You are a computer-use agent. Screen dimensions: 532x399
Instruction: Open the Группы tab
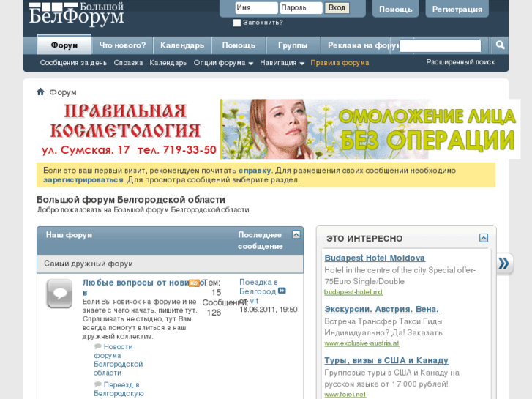293,45
